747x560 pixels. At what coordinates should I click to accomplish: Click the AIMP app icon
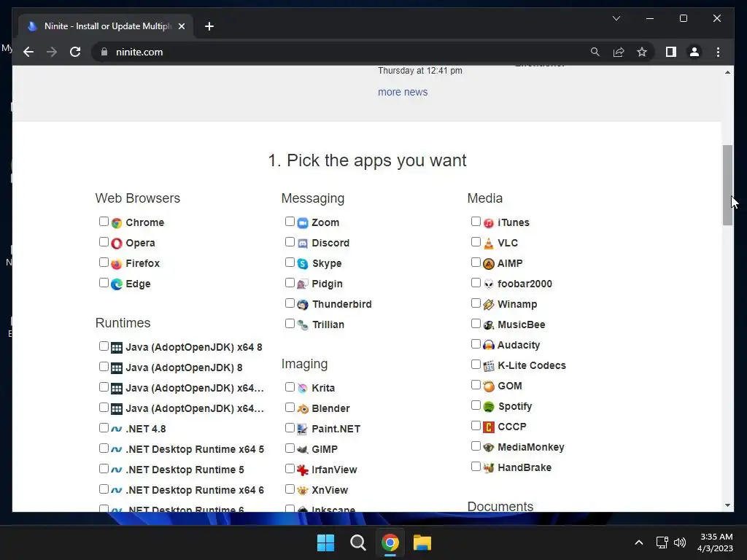(x=489, y=264)
